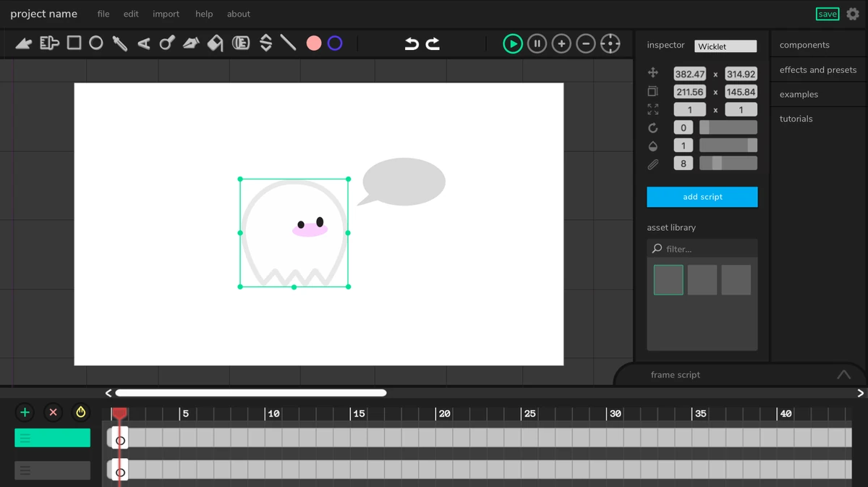
Task: Play the animation preview
Action: point(512,43)
